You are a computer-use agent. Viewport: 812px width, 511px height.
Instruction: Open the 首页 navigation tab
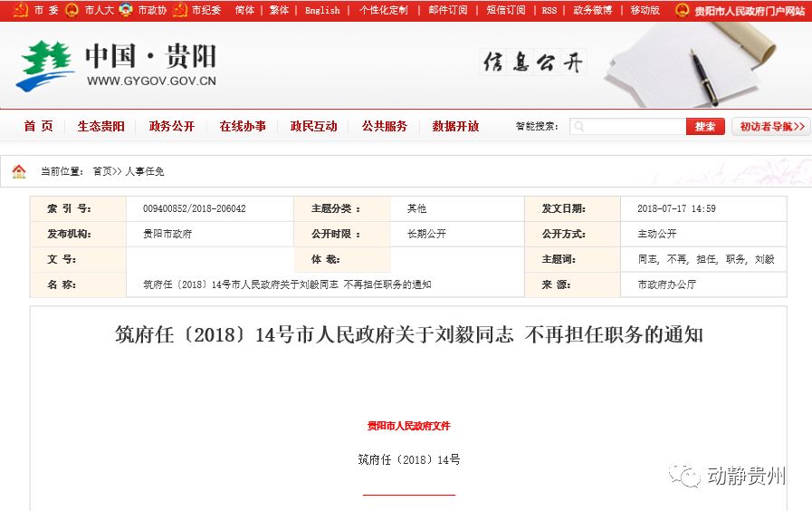(x=38, y=127)
